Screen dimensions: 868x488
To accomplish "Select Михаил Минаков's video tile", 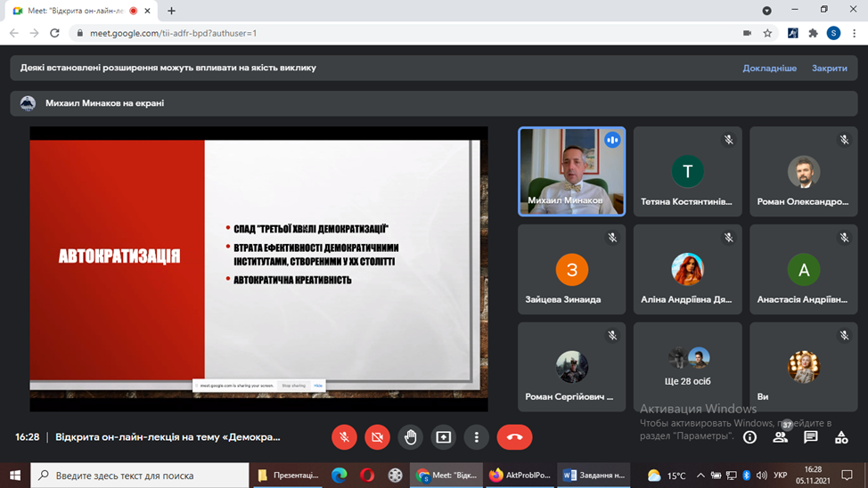I will point(572,171).
